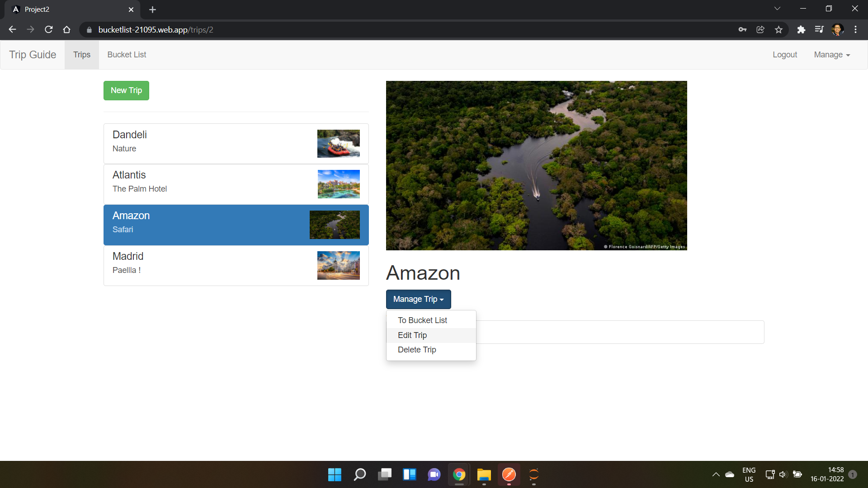Viewport: 868px width, 488px height.
Task: Select To Bucket List menu option
Action: pyautogui.click(x=431, y=320)
